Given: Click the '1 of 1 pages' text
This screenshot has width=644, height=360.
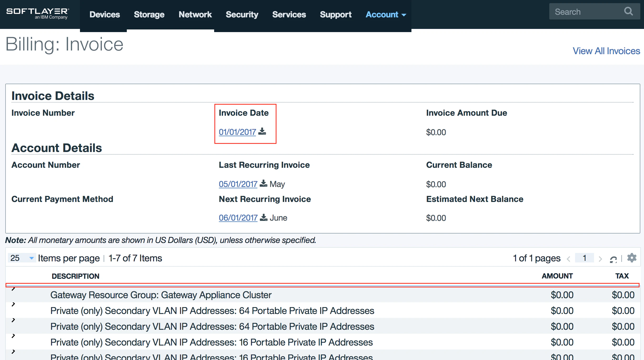Looking at the screenshot, I should [x=537, y=258].
